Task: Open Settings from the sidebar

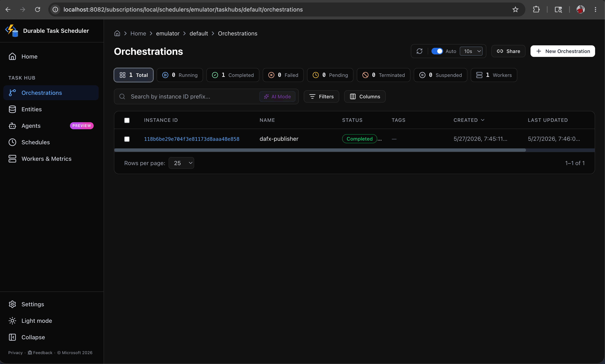Action: 51,304
